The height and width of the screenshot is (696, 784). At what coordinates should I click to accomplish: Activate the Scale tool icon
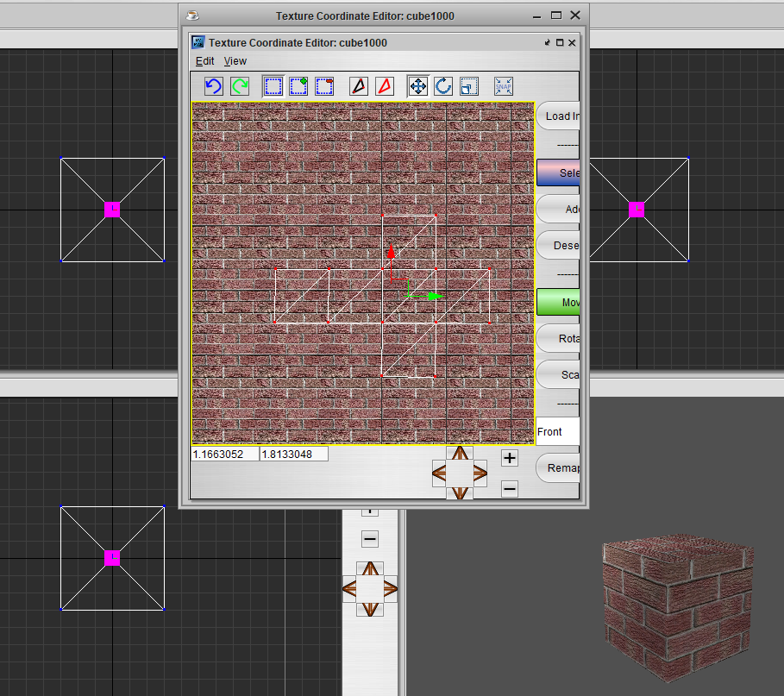[469, 86]
